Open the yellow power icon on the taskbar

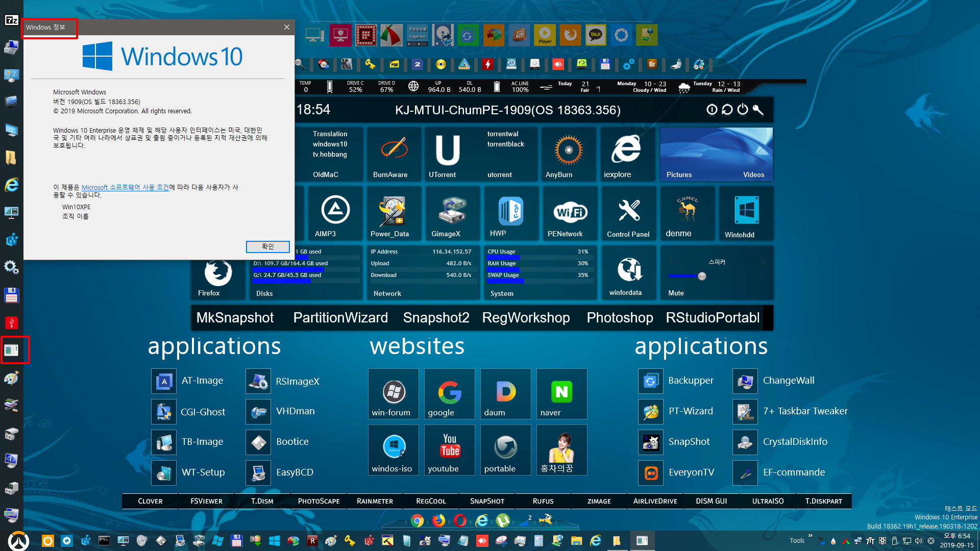click(x=47, y=541)
